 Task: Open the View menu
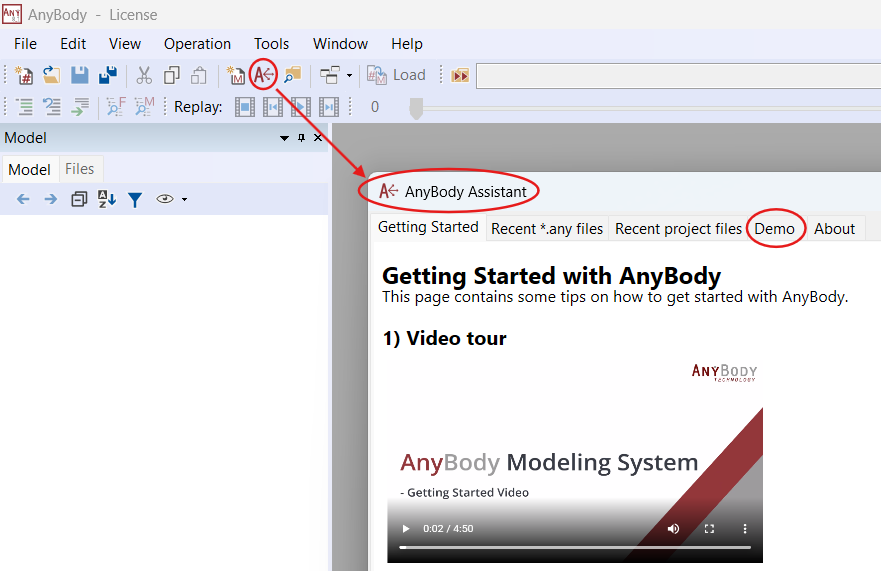pyautogui.click(x=125, y=44)
